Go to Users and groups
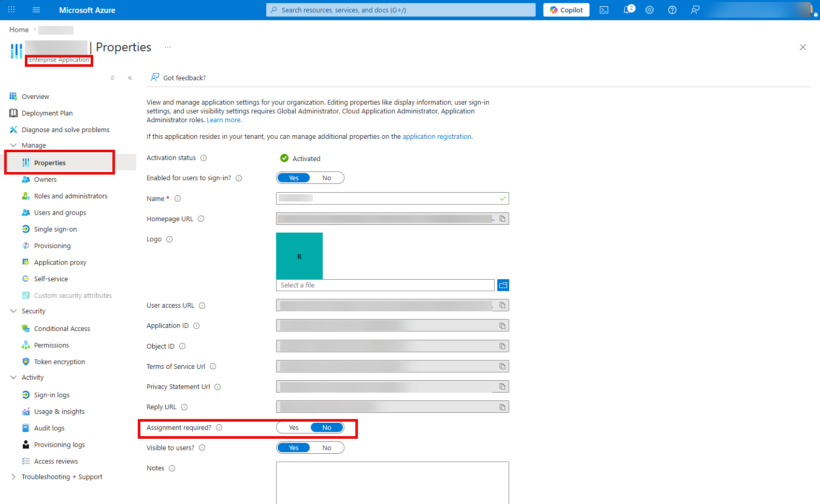This screenshot has width=820, height=504. (60, 213)
